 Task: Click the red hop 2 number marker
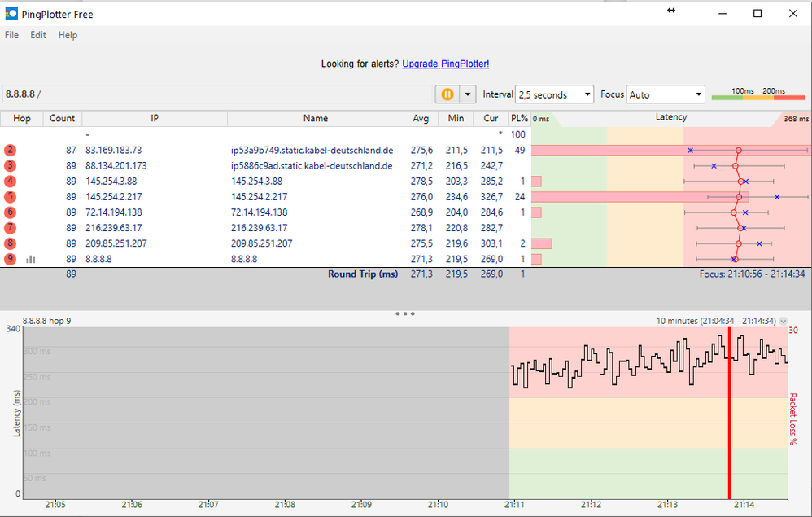(x=8, y=150)
